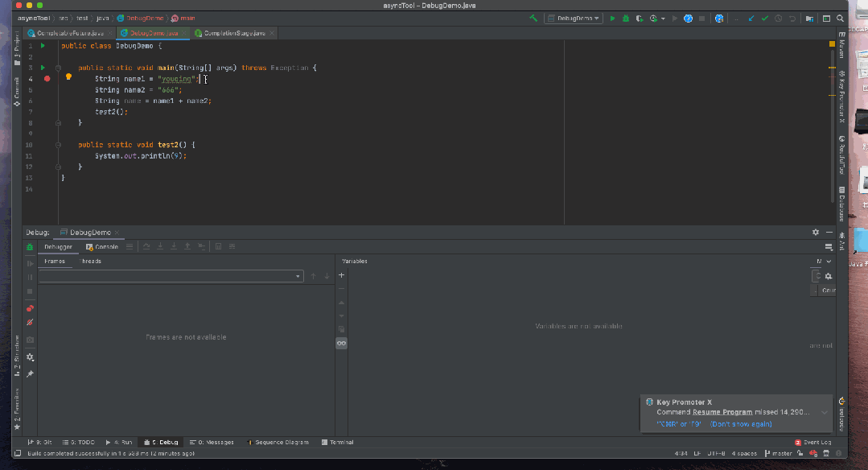This screenshot has height=470, width=868.
Task: View breakpoints with the double red dots
Action: (x=30, y=308)
